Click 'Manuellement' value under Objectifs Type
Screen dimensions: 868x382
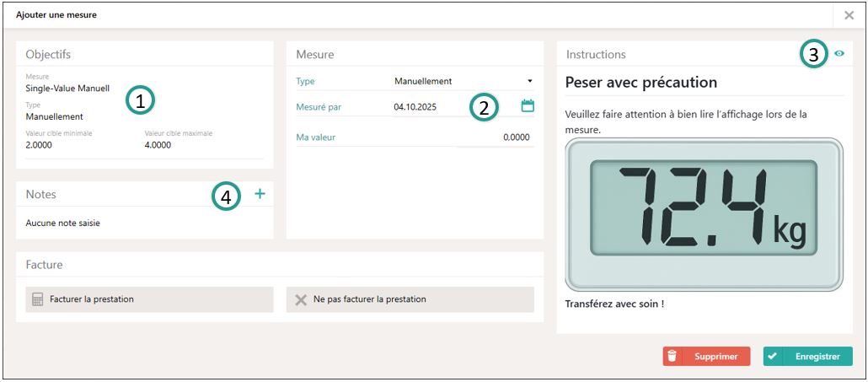click(54, 117)
